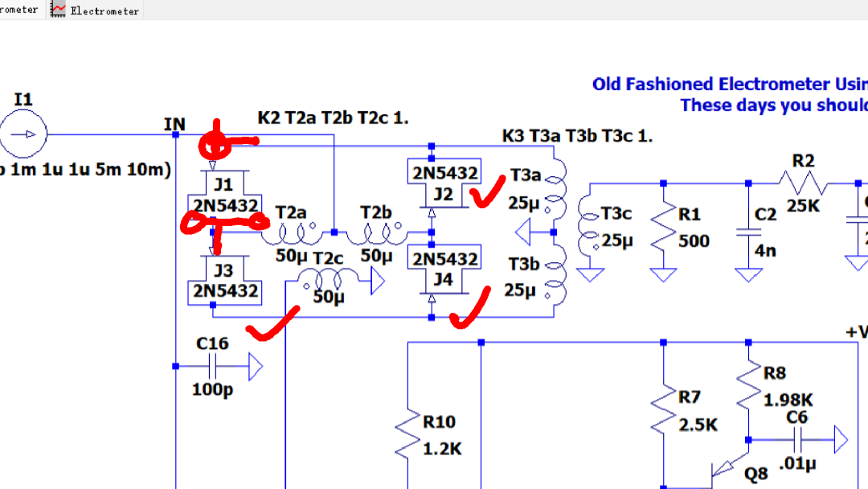This screenshot has height=489, width=868.
Task: Click the junction node between T2a and T2b
Action: pyautogui.click(x=334, y=232)
